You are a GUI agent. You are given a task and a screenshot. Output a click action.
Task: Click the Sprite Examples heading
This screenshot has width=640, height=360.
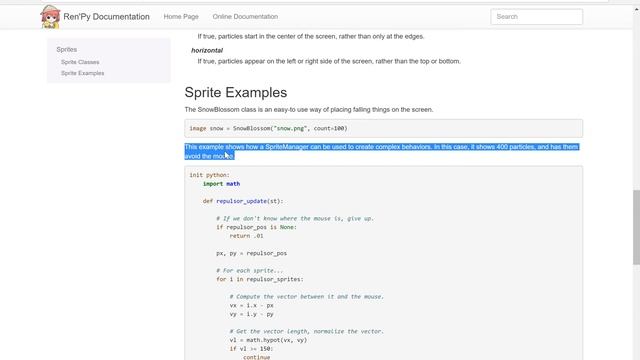click(x=236, y=92)
